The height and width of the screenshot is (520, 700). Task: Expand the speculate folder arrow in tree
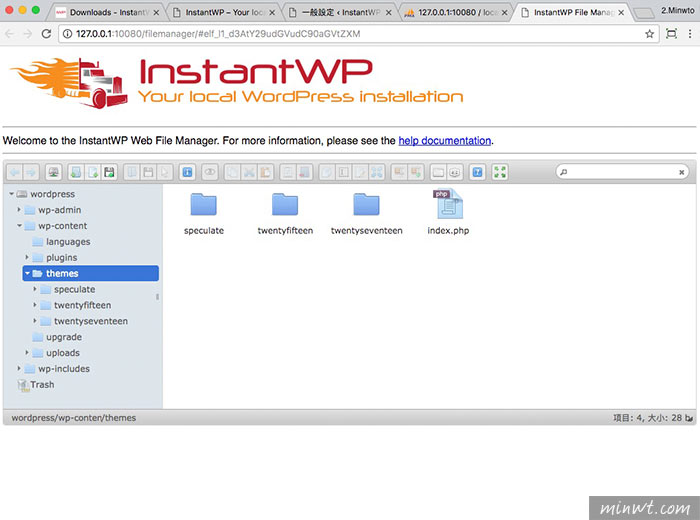tap(35, 289)
